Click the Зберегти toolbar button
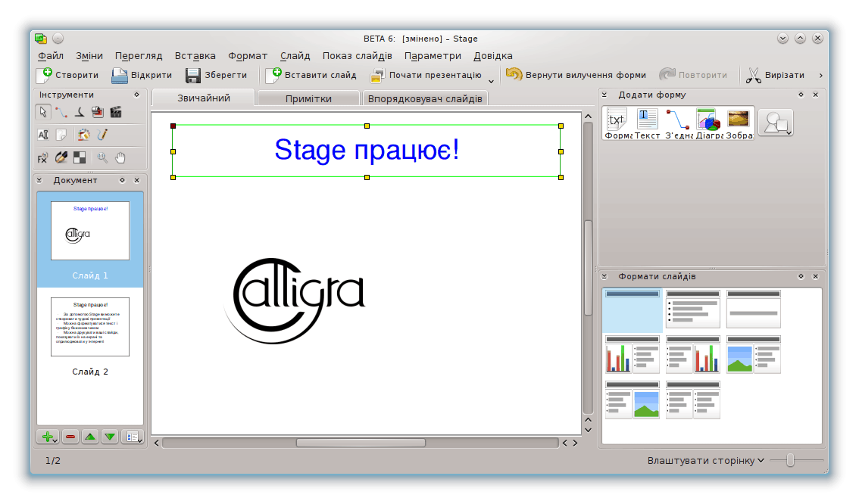This screenshot has width=859, height=504. point(216,75)
